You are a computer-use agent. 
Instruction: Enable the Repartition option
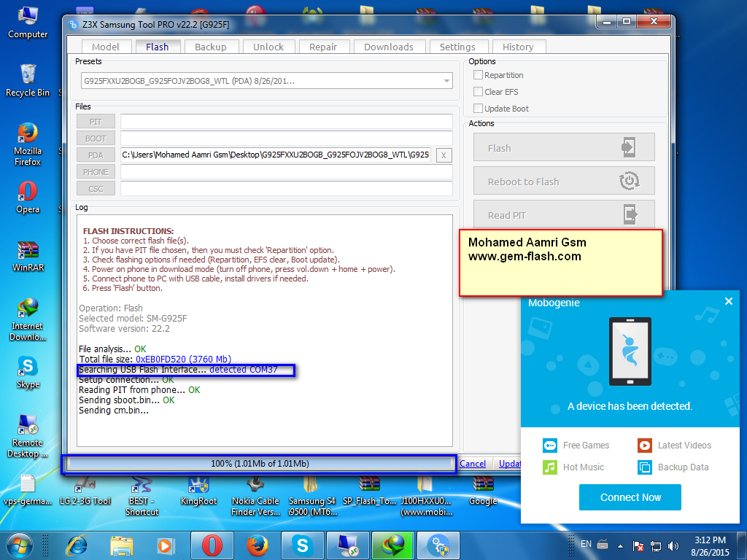click(x=478, y=75)
